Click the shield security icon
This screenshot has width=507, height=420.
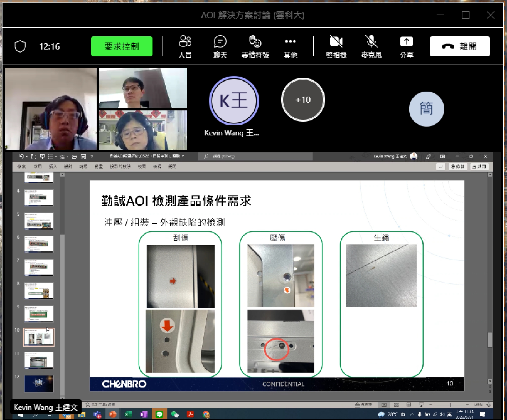pyautogui.click(x=20, y=46)
